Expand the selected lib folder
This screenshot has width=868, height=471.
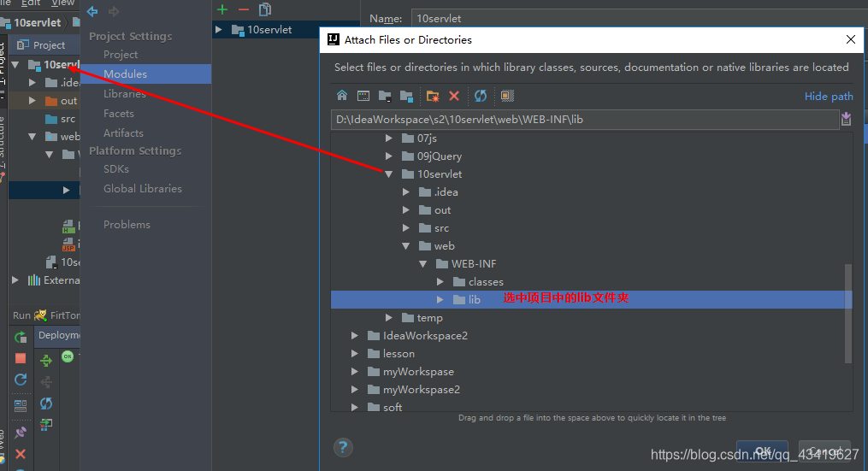(440, 299)
